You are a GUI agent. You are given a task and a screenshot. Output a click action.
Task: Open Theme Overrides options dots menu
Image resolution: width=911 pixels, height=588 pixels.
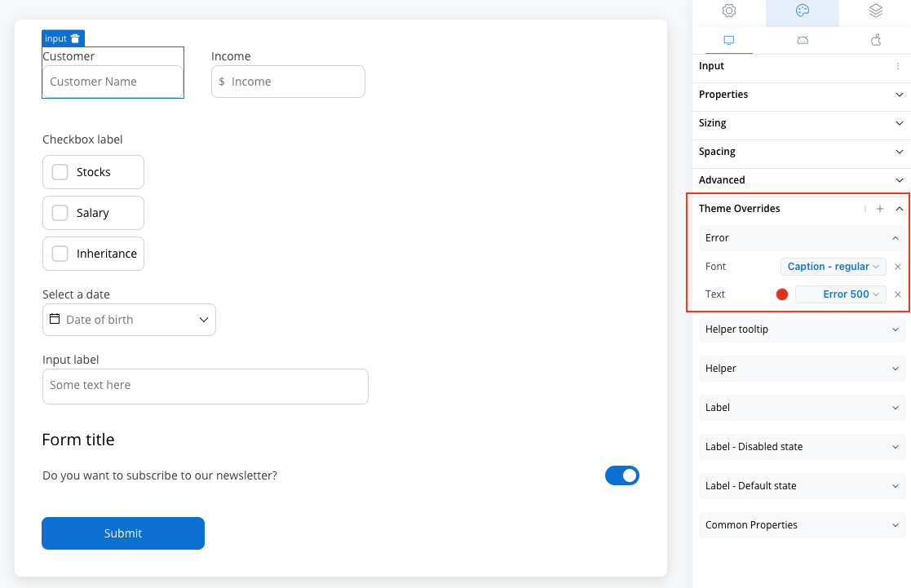tap(865, 209)
